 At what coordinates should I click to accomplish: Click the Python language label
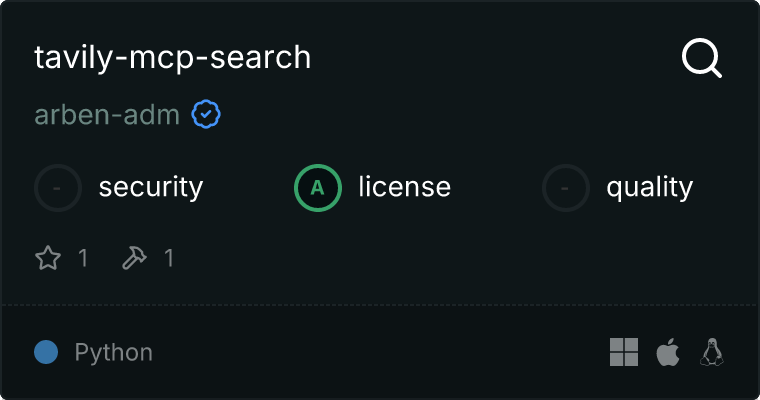[x=114, y=352]
